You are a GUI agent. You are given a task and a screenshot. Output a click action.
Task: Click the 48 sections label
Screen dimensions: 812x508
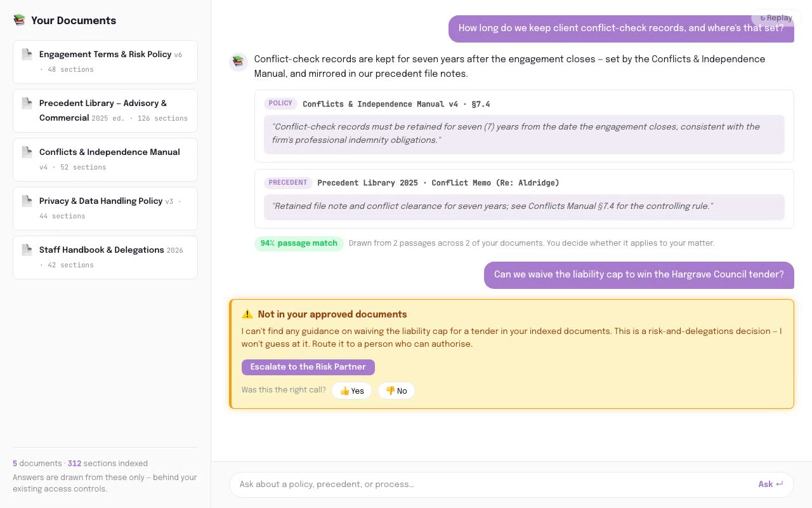tap(70, 70)
